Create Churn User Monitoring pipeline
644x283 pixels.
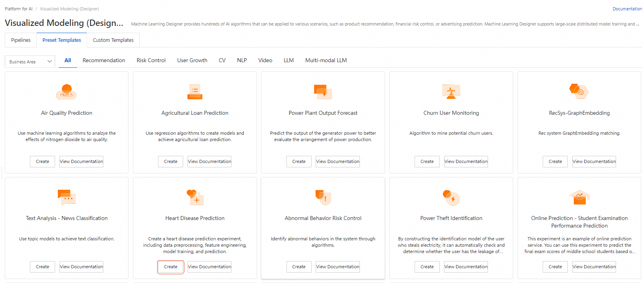pyautogui.click(x=427, y=161)
